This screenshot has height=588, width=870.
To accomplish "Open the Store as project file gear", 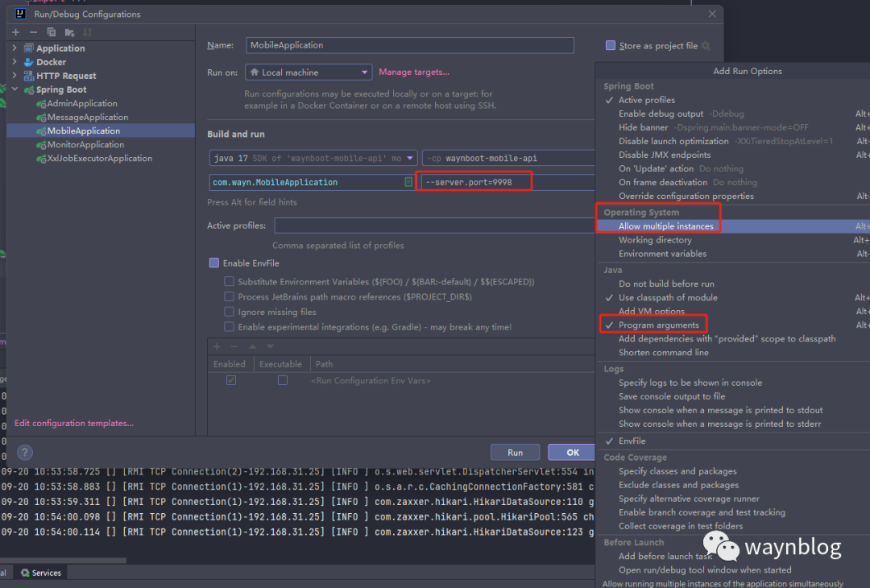I will coord(705,45).
